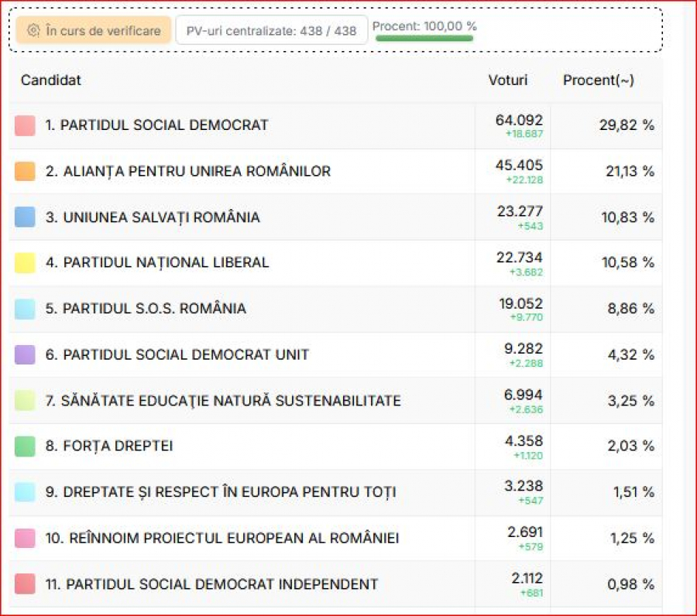Click vote count 22.734
This screenshot has width=697, height=616.
pyautogui.click(x=520, y=258)
